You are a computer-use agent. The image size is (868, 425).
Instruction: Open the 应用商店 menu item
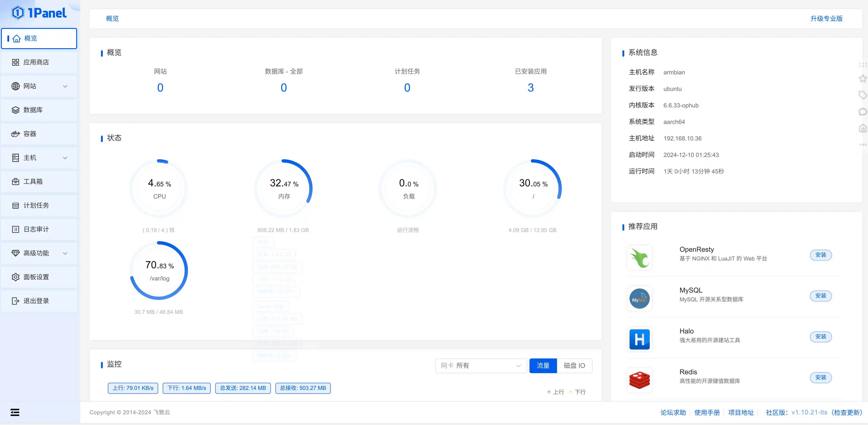click(36, 62)
